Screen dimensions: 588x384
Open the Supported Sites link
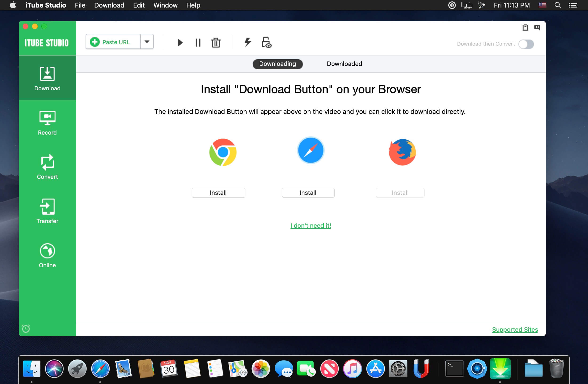[515, 329]
